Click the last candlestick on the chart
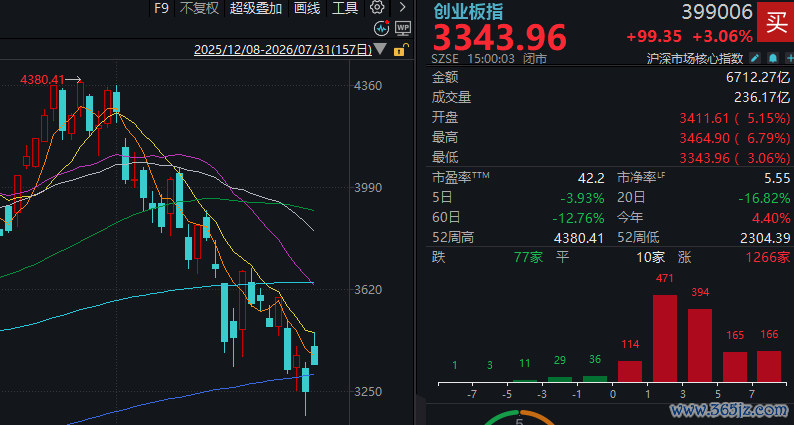The image size is (794, 425). (314, 355)
